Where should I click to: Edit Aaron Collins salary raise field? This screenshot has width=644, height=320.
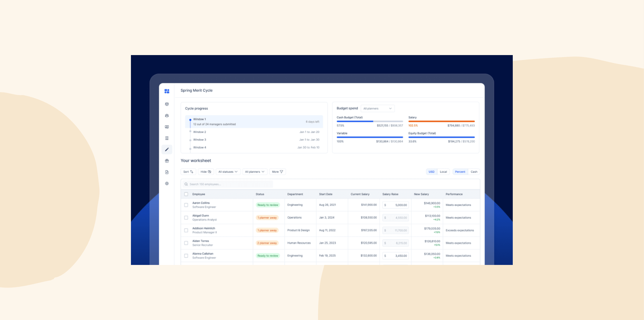[395, 205]
